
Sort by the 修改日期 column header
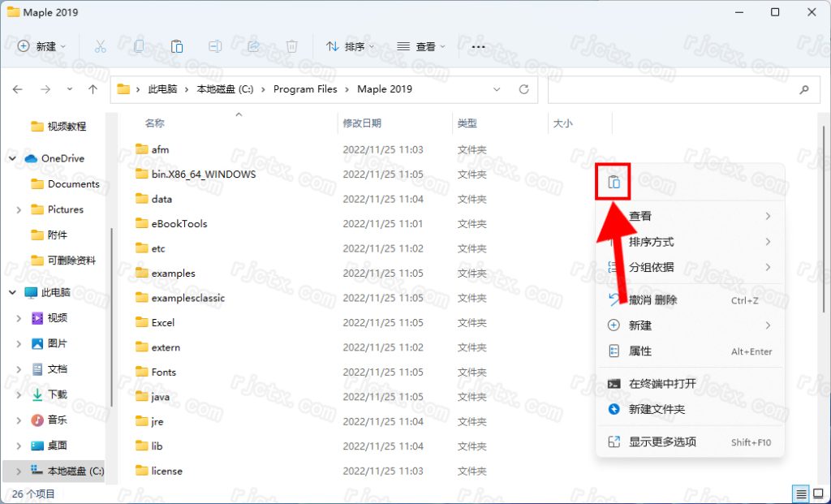pyautogui.click(x=362, y=123)
